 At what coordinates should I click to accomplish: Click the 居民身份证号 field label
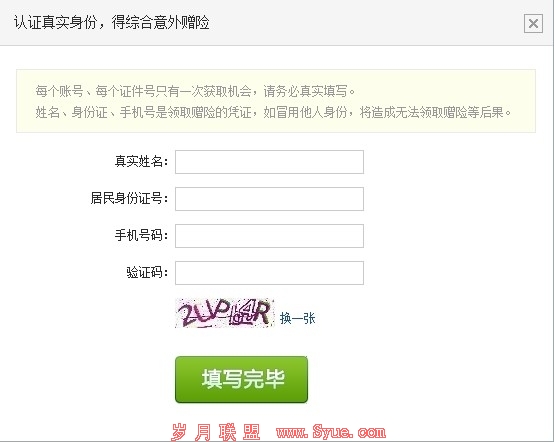click(129, 198)
